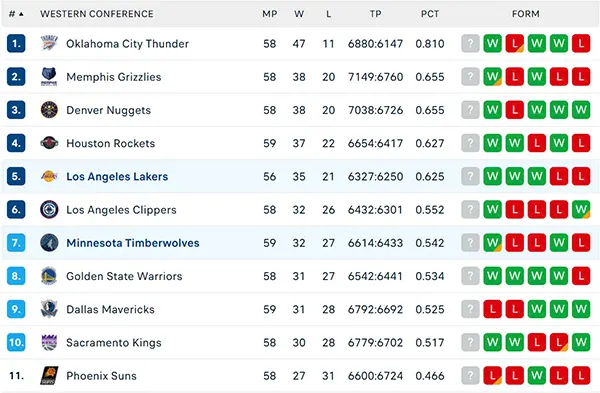
Task: Sort table by MP column header
Action: (269, 14)
